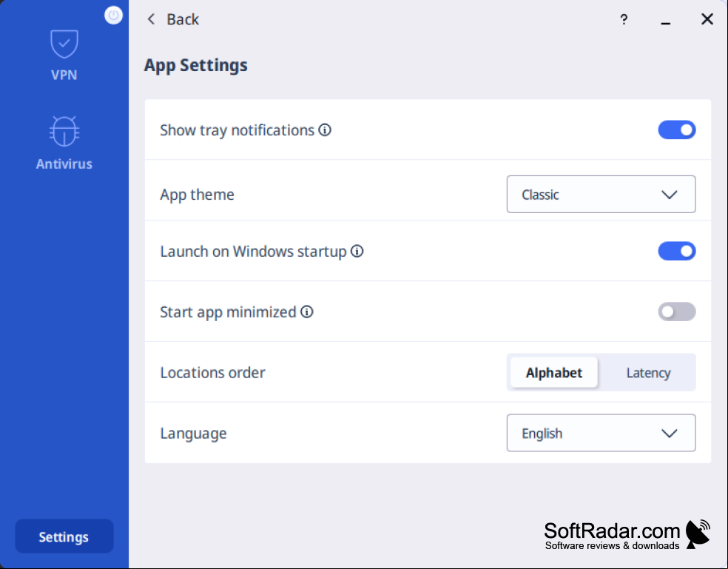Open the Antivirus bug icon section
Screen dimensions: 728x569
[64, 131]
